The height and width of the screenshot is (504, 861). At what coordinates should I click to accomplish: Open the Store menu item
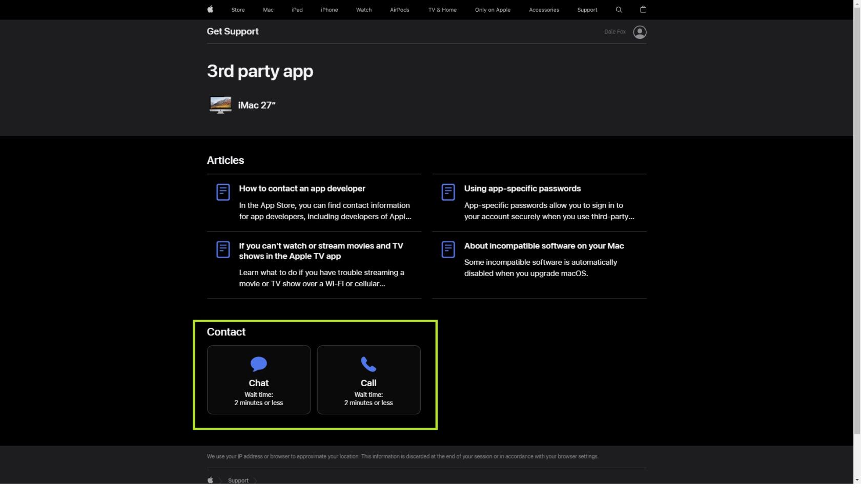click(x=238, y=10)
